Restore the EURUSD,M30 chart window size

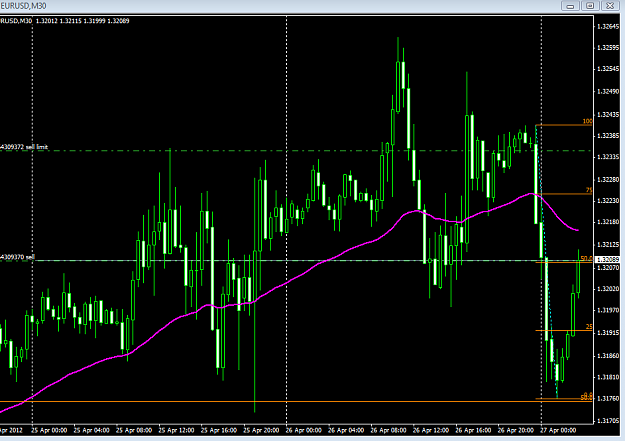pyautogui.click(x=590, y=6)
